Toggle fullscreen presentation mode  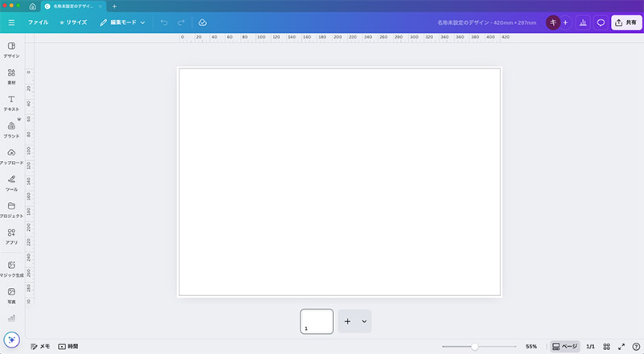tap(621, 346)
